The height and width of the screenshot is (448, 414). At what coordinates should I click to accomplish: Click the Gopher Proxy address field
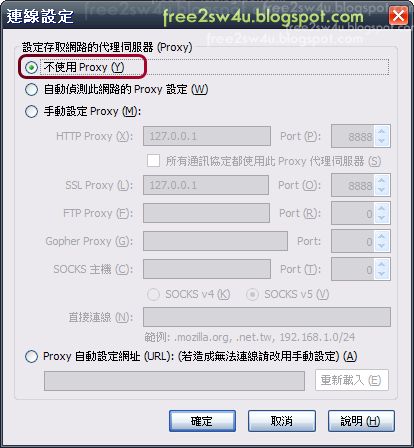215,241
